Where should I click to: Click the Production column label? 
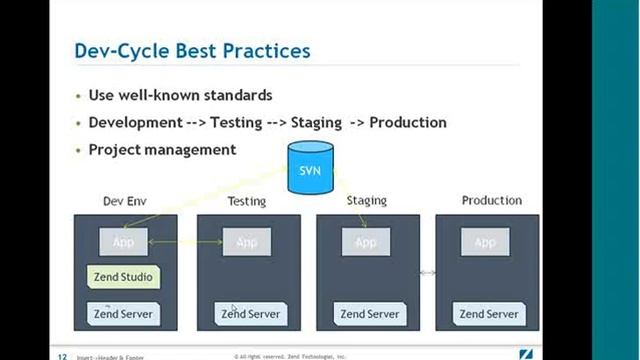click(492, 200)
